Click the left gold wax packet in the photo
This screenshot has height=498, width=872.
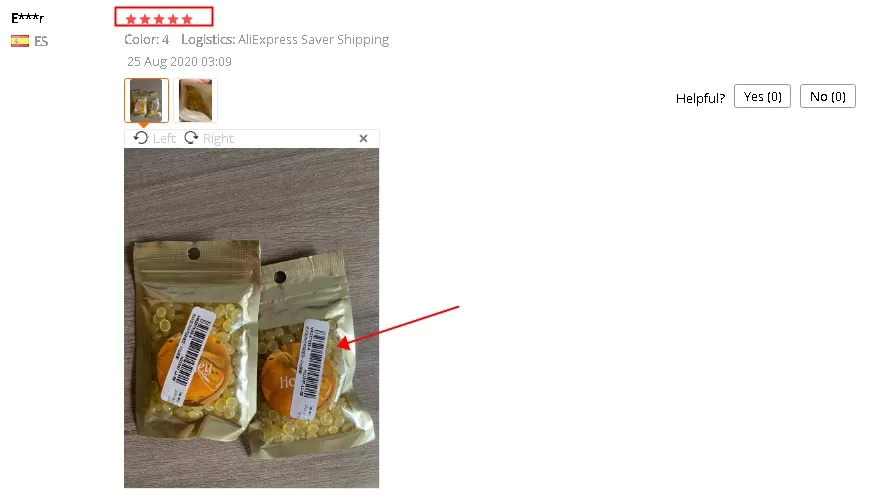[x=196, y=339]
